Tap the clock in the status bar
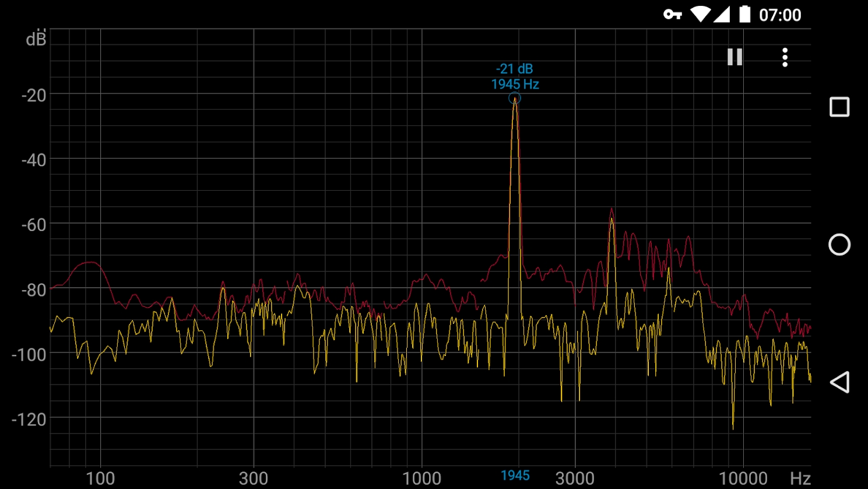 pyautogui.click(x=782, y=13)
